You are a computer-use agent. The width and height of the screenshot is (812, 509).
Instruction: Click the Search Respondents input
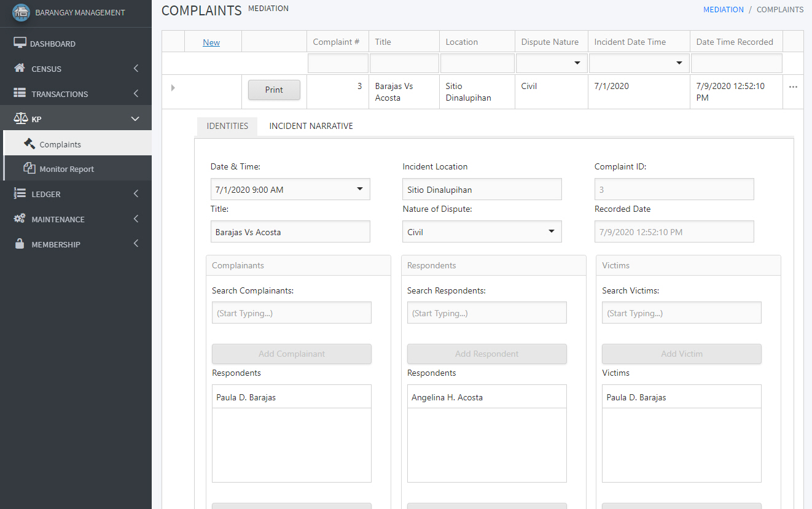(x=487, y=313)
